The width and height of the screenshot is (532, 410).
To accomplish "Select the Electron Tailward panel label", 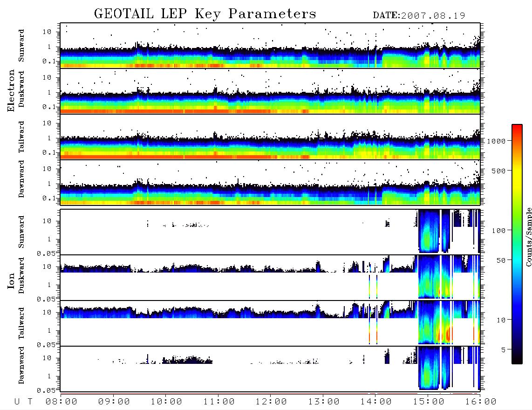I will click(x=21, y=137).
